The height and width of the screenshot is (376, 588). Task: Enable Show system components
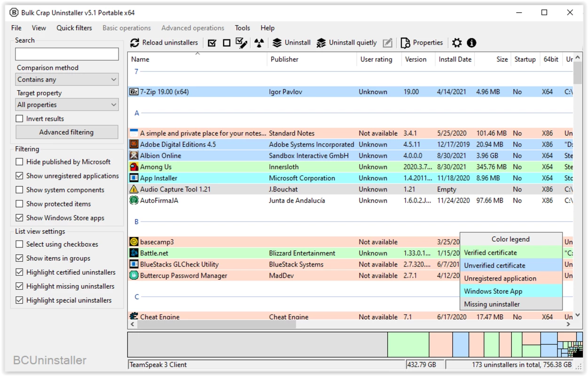19,190
